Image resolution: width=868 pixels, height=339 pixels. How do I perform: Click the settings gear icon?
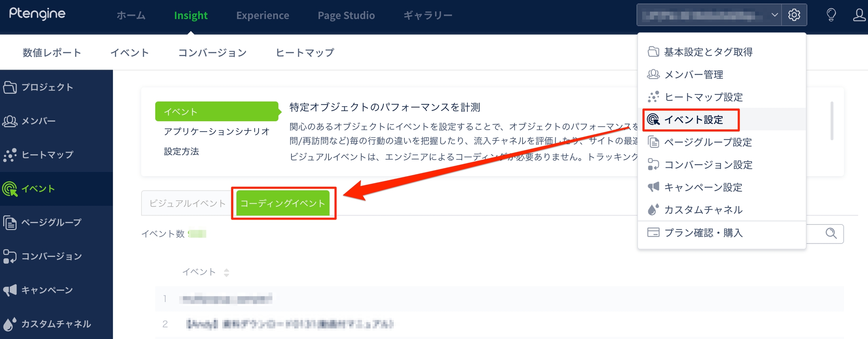pyautogui.click(x=794, y=15)
